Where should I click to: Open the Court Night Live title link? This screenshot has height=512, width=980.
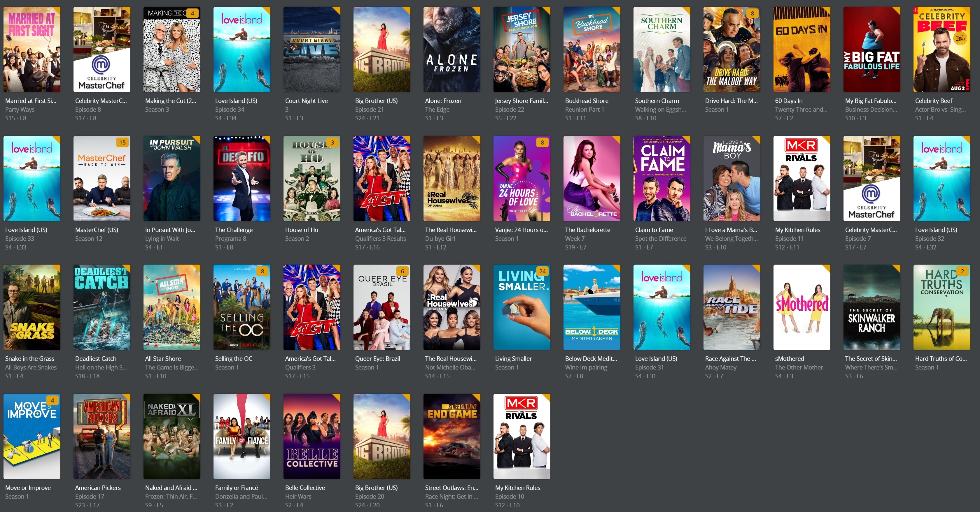pos(306,101)
